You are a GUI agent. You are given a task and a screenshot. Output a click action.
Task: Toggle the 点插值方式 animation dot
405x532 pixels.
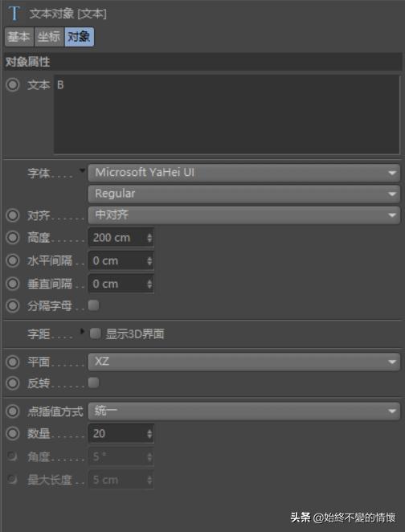pos(13,411)
